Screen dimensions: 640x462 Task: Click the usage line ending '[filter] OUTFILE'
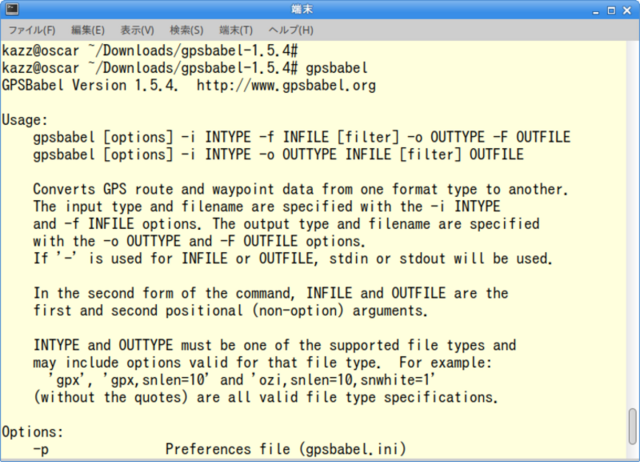tap(278, 155)
